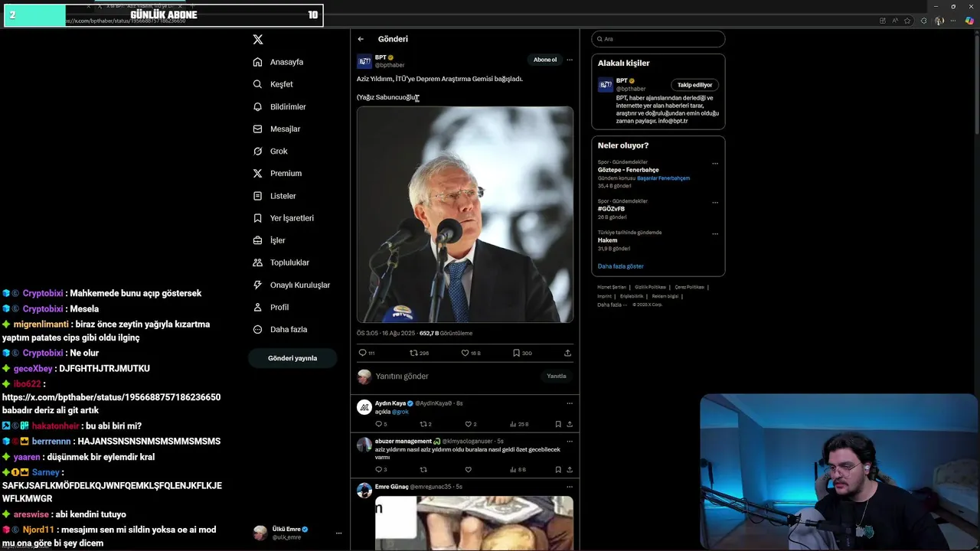Viewport: 980px width, 551px height.
Task: Click the share icon on the main post
Action: tap(567, 353)
